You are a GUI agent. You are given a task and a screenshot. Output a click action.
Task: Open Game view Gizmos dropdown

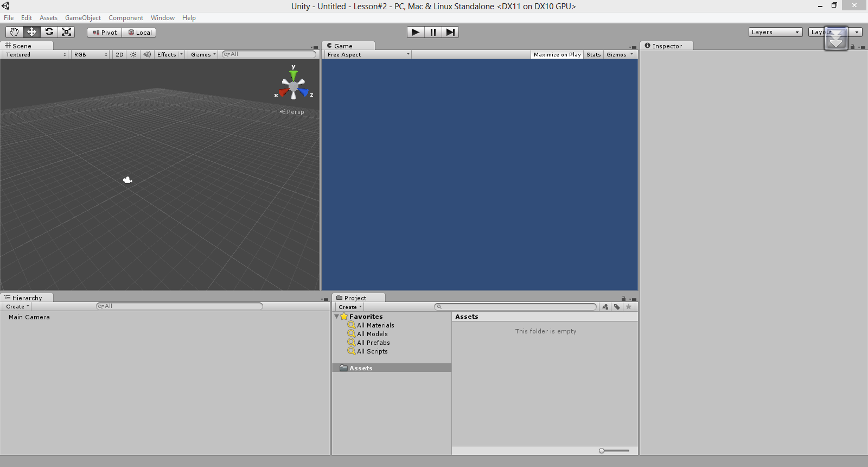click(x=620, y=54)
